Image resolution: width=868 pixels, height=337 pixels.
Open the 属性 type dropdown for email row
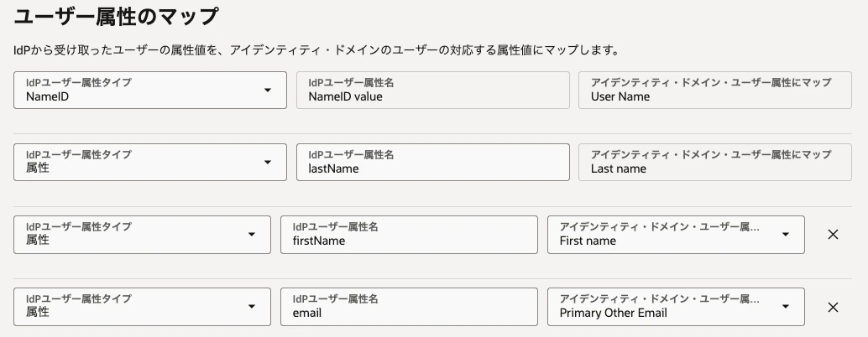(x=142, y=307)
